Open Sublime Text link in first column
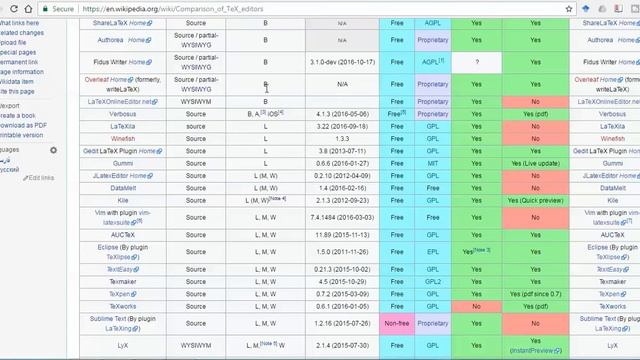 tap(108, 318)
